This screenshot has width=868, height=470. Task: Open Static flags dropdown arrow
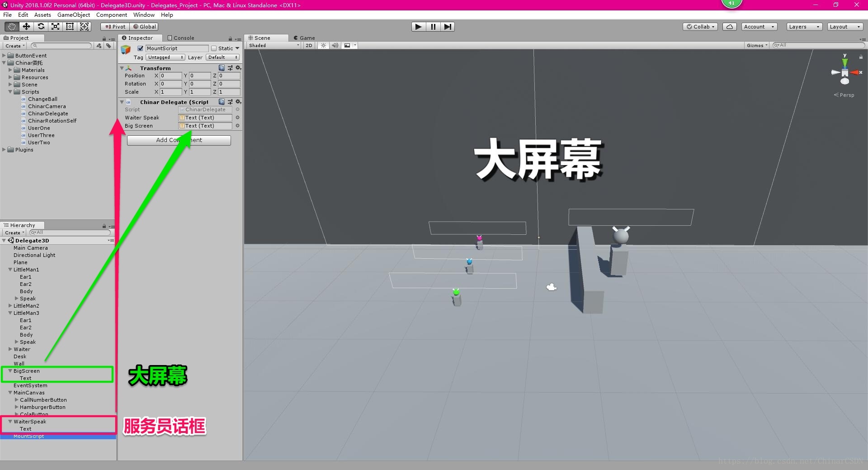pos(237,48)
